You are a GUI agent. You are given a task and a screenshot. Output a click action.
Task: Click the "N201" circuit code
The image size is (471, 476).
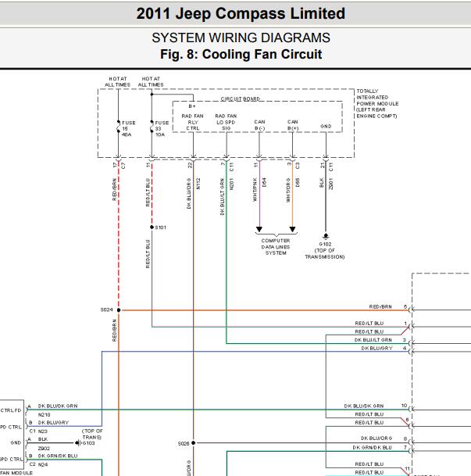tap(231, 184)
